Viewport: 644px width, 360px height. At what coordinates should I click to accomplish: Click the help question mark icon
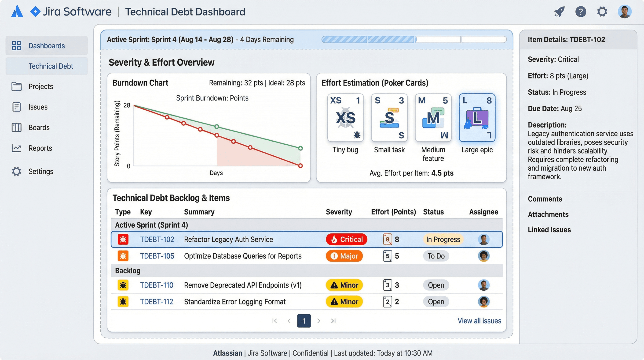[581, 11]
